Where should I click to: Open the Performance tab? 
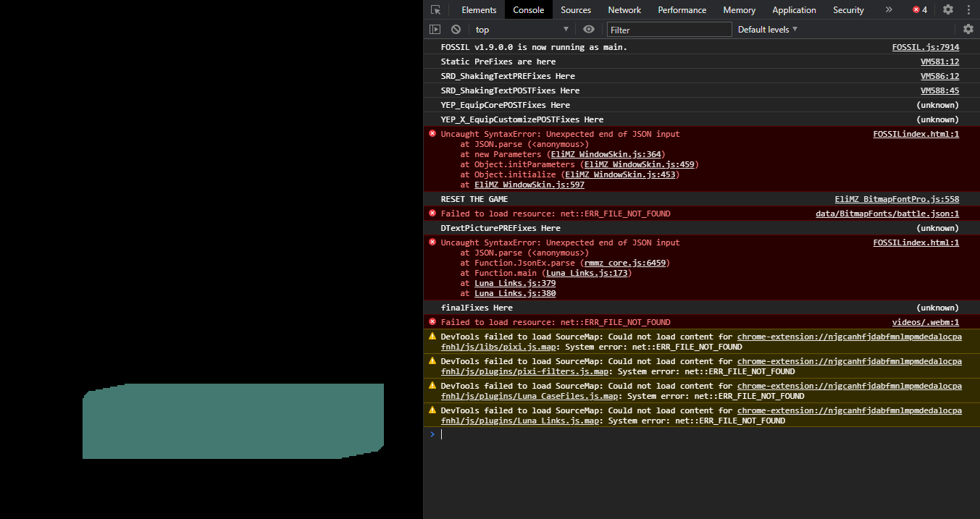coord(682,10)
